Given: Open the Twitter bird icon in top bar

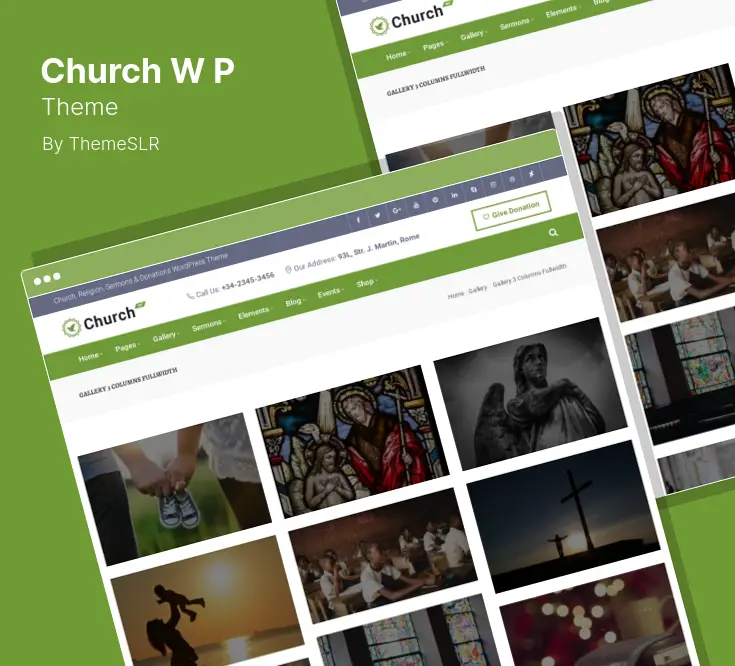Looking at the screenshot, I should [377, 215].
